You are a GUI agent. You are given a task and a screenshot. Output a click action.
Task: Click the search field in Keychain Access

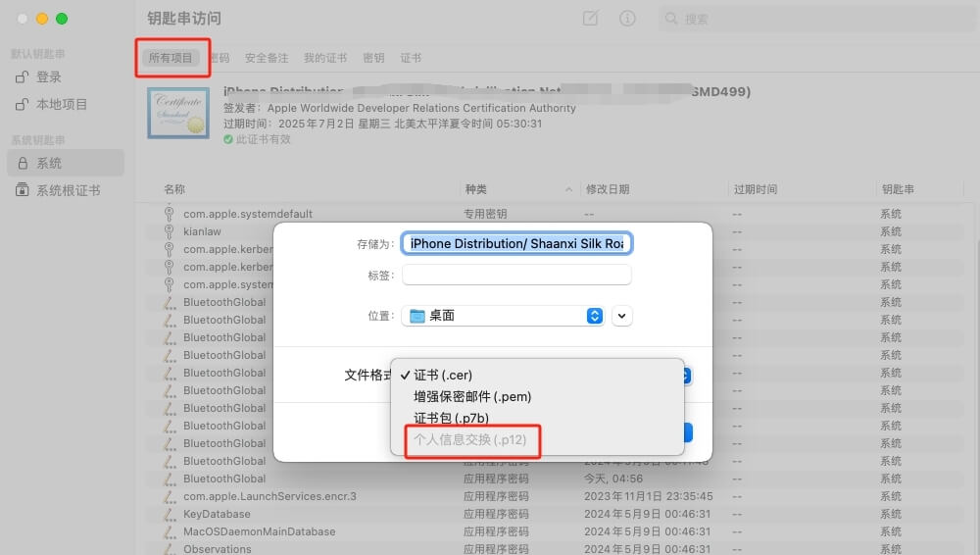click(815, 19)
